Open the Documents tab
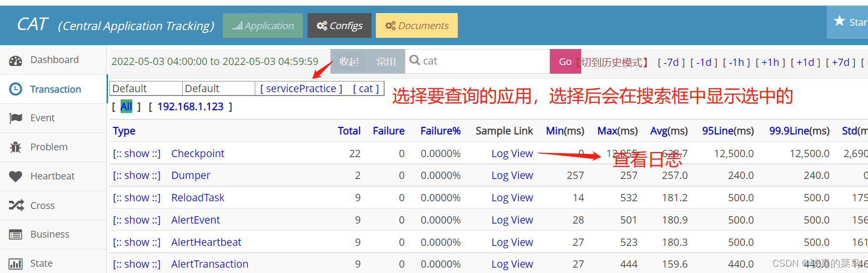 417,25
